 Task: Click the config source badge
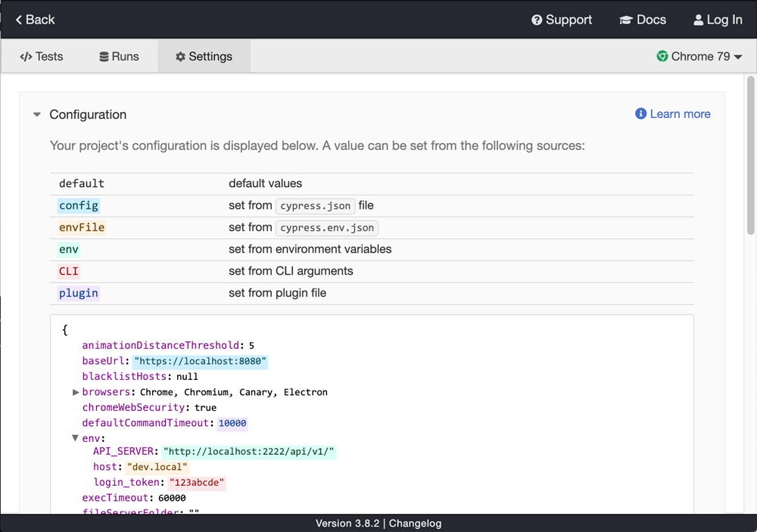coord(78,204)
